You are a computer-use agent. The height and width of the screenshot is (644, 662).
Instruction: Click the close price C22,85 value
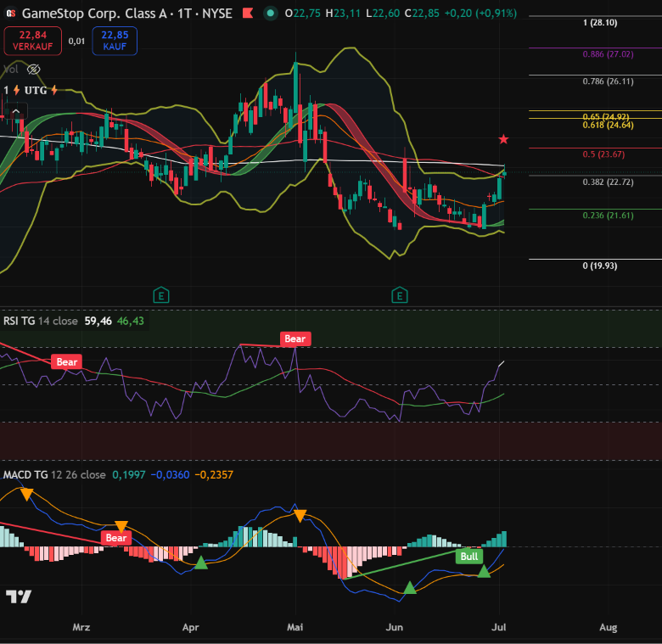(x=422, y=14)
